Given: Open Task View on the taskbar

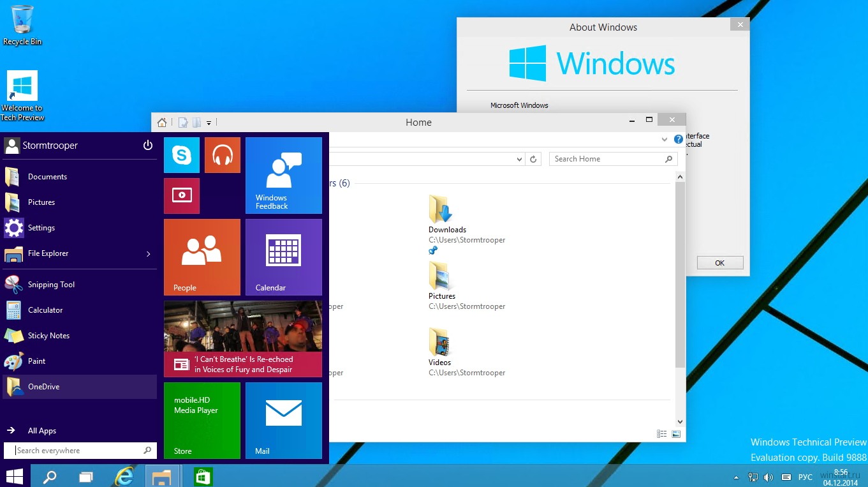Looking at the screenshot, I should (86, 476).
